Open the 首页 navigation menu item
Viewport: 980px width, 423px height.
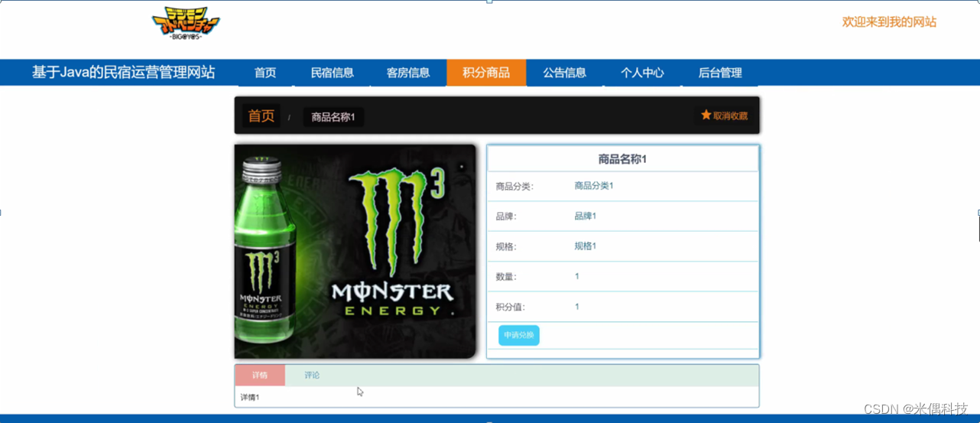tap(265, 73)
